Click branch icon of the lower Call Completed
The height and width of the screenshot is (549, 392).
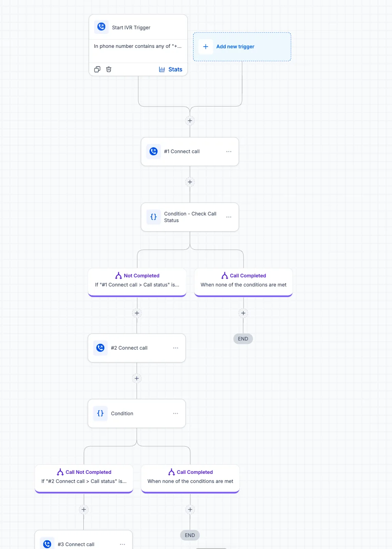[x=171, y=472]
